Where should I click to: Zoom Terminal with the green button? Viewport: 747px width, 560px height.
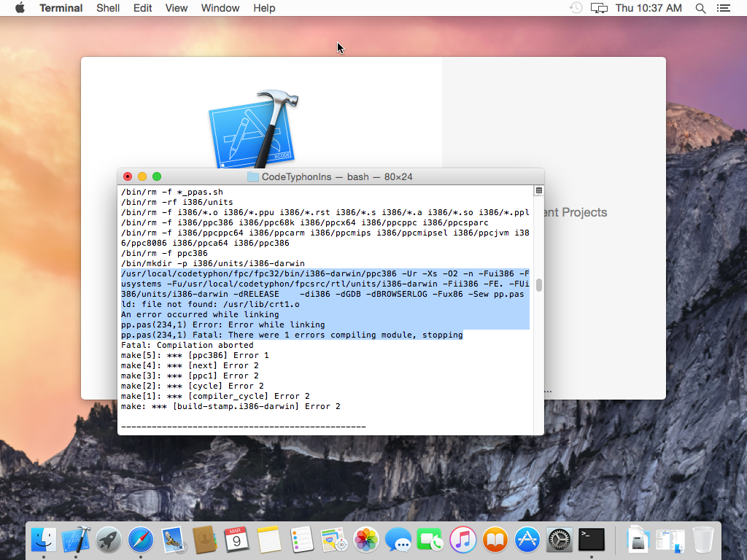[x=157, y=176]
